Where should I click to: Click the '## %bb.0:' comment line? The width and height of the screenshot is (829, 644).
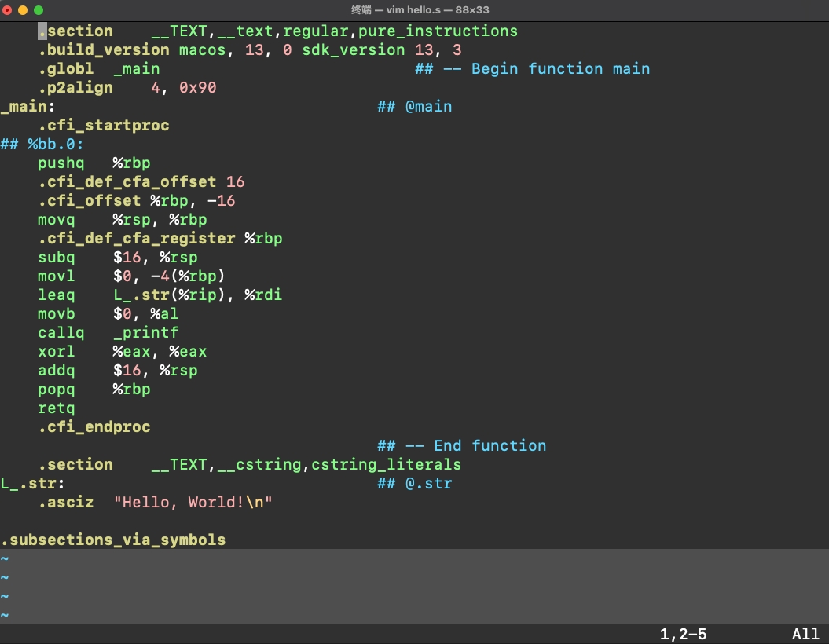pos(42,144)
